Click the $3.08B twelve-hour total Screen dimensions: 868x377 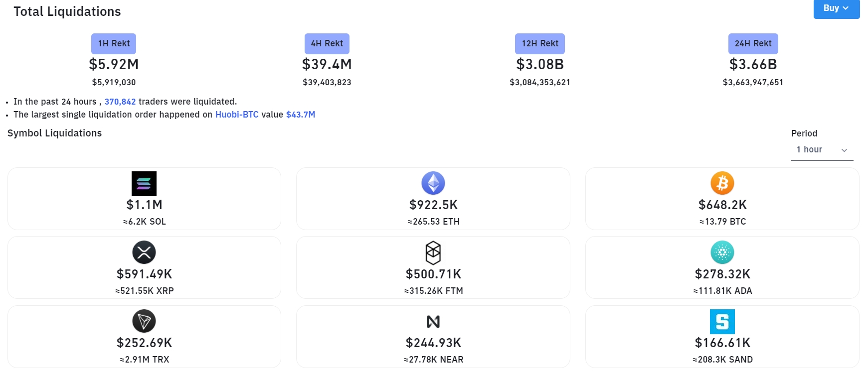point(540,64)
